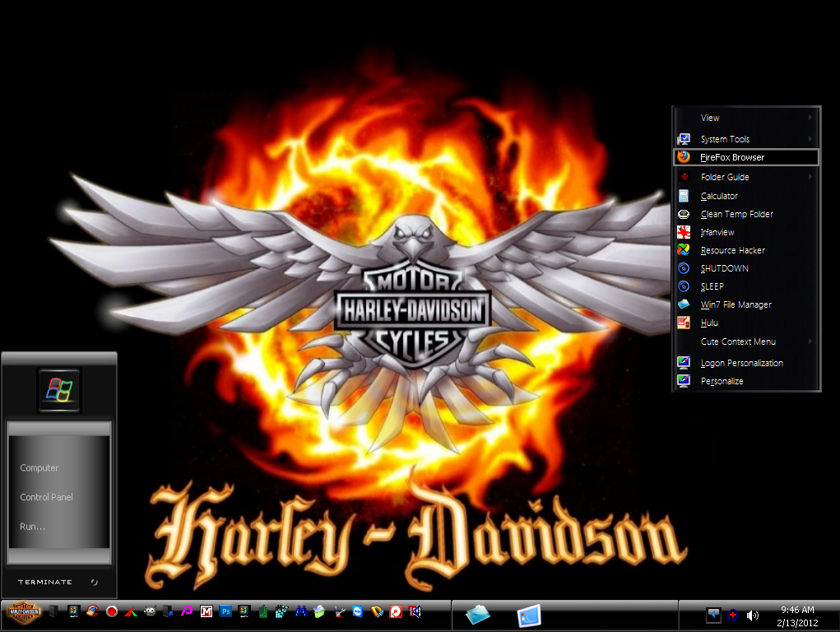Click the red record button icon in quick launch

pos(111,611)
